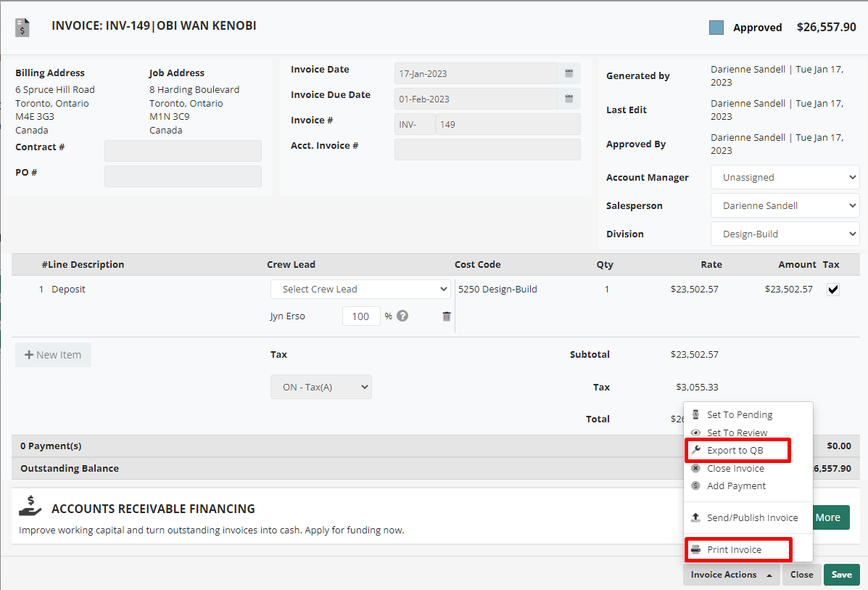This screenshot has width=868, height=590.
Task: Select Close Invoice menu item
Action: point(735,468)
